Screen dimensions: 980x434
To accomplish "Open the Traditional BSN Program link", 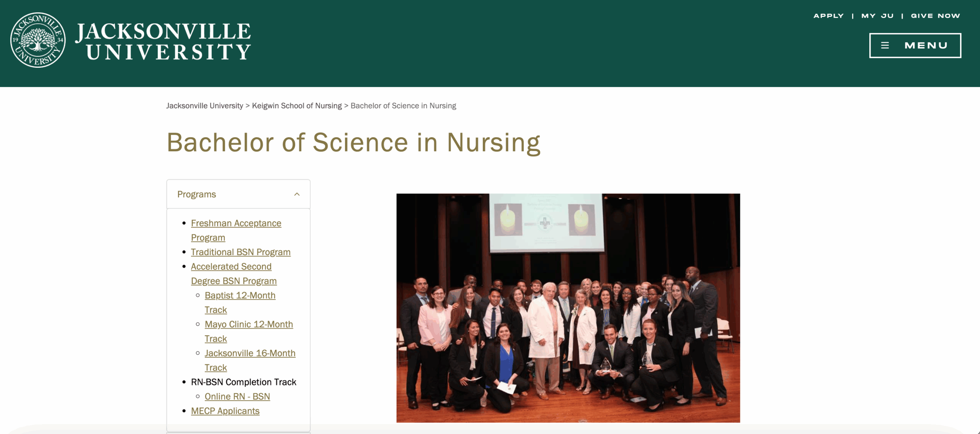I will (240, 252).
